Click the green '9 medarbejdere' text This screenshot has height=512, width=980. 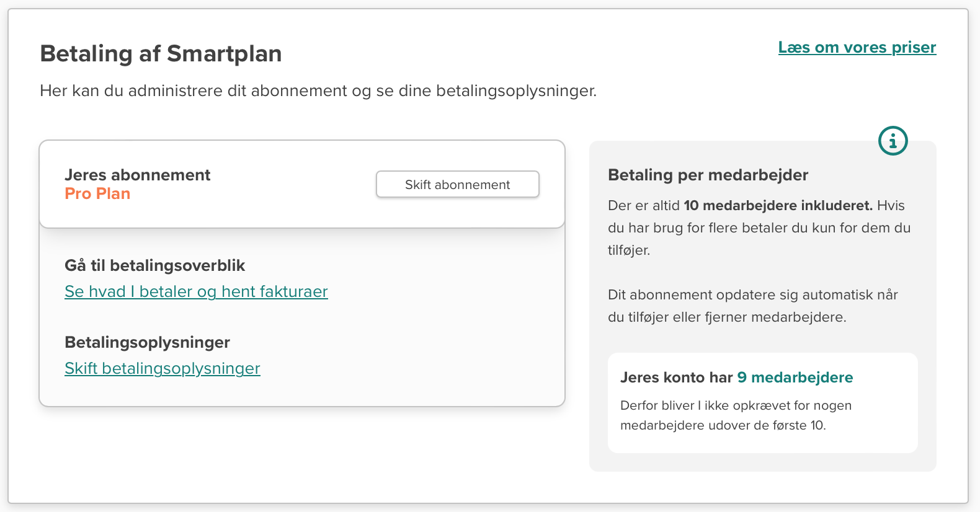coord(795,377)
